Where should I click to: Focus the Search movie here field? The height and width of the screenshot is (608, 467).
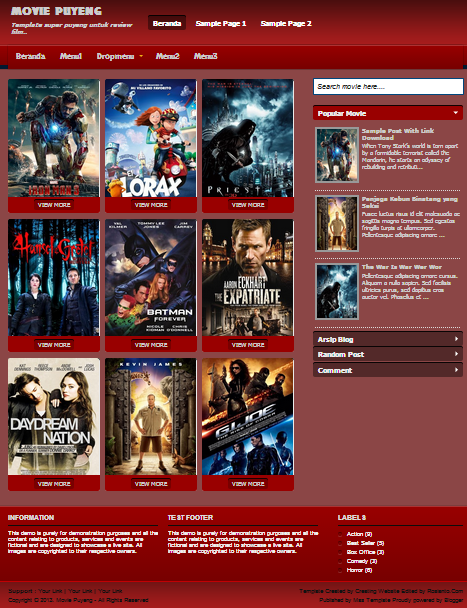tap(388, 86)
